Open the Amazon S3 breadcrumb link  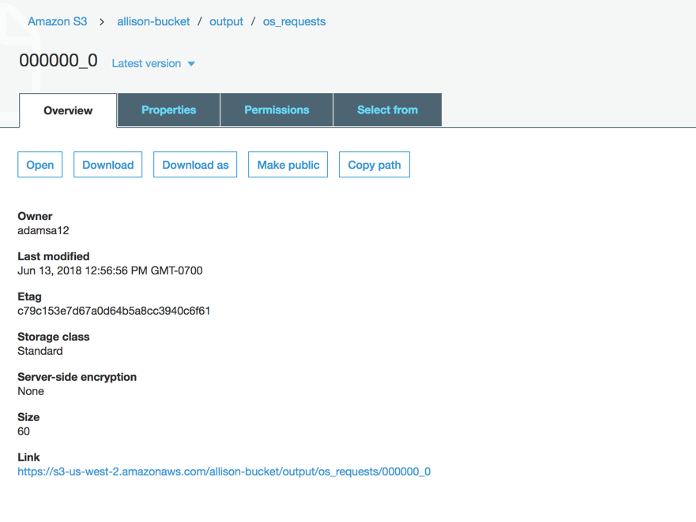(x=57, y=21)
